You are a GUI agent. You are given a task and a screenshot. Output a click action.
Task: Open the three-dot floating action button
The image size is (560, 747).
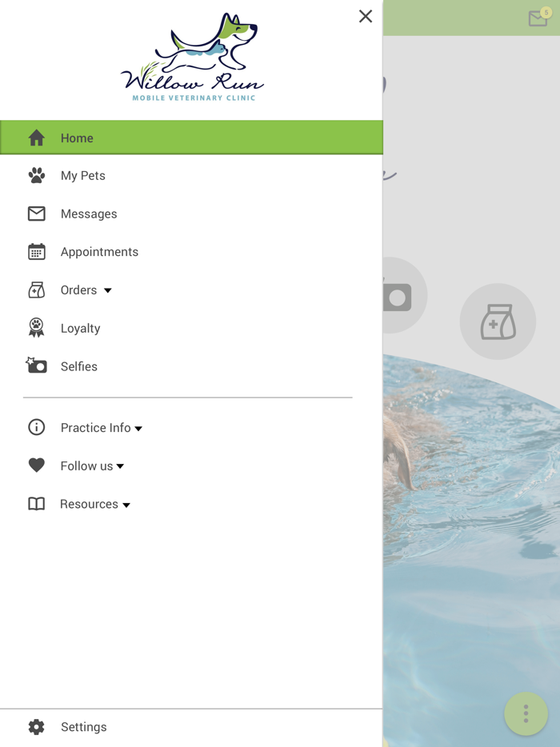526,713
